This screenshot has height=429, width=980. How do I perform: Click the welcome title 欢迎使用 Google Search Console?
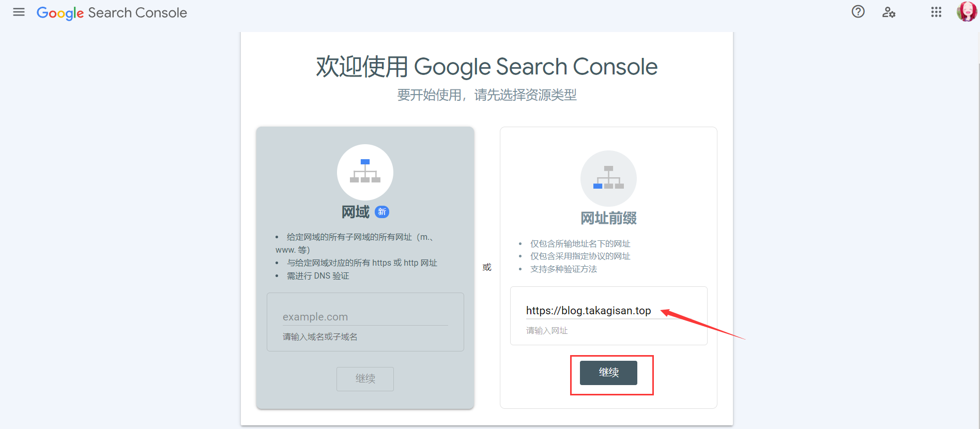486,67
